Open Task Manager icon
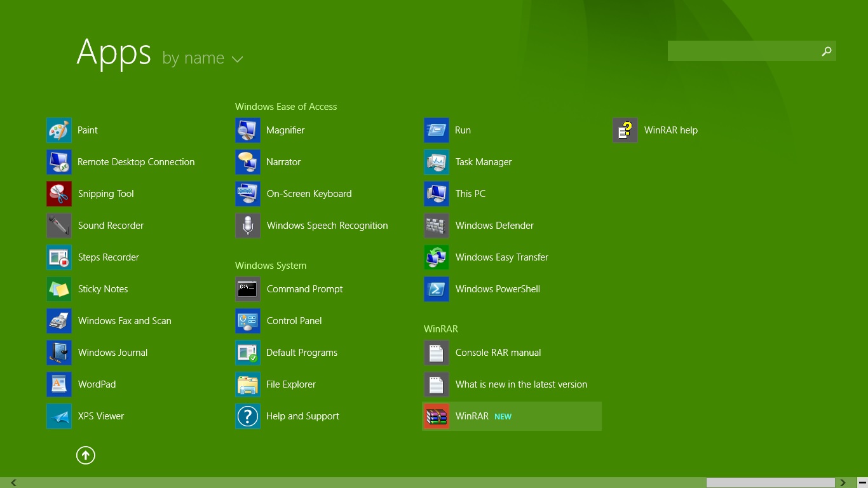The height and width of the screenshot is (488, 868). click(x=437, y=162)
